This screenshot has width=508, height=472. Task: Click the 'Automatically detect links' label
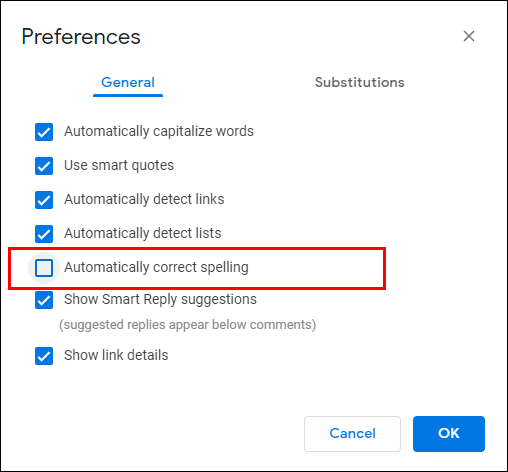[x=144, y=199]
